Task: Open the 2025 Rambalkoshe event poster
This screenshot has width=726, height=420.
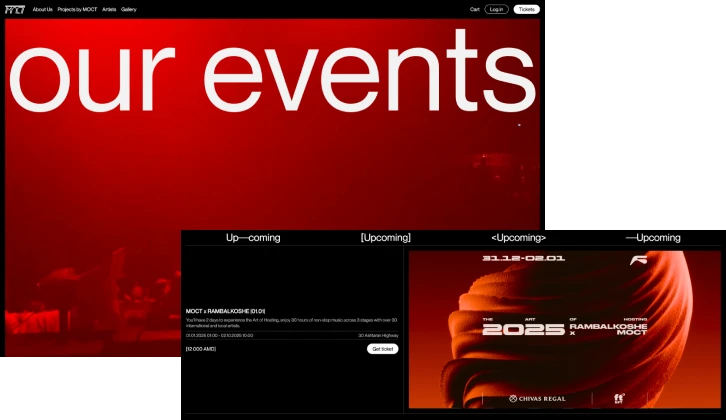Action: pyautogui.click(x=564, y=329)
